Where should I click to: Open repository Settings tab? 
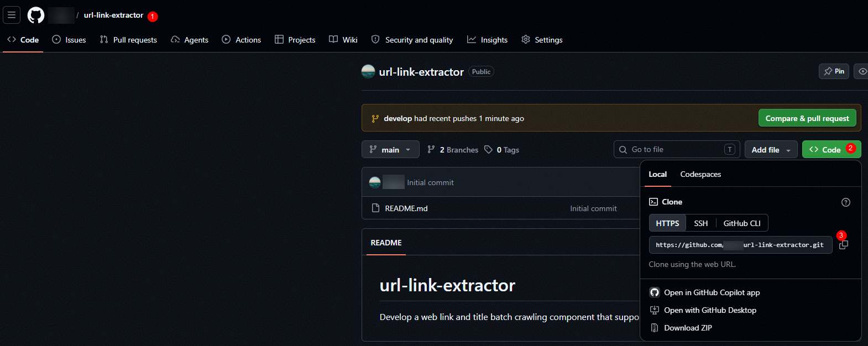(542, 40)
